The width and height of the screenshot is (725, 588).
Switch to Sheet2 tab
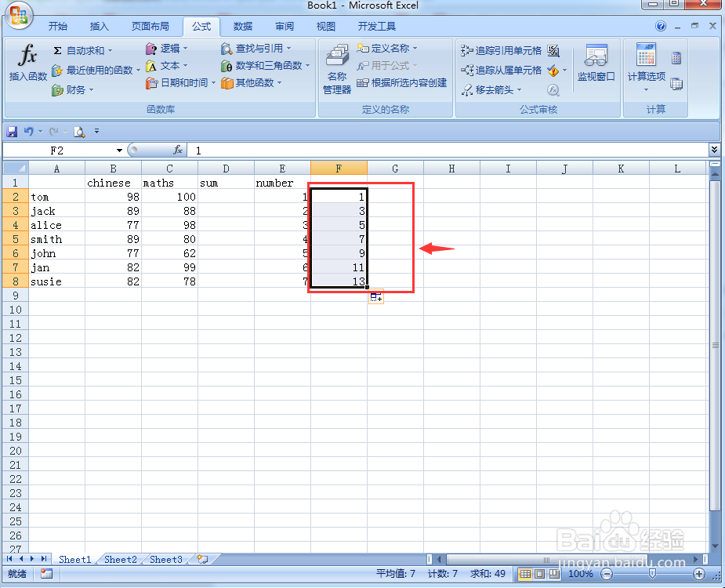[121, 559]
